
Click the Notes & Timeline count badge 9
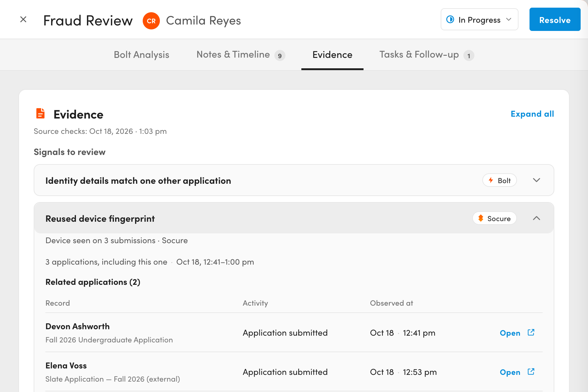pyautogui.click(x=280, y=56)
